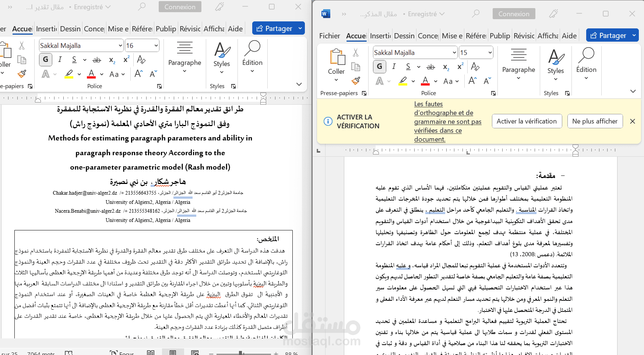Click Text Effects icon in left window
The image size is (644, 355).
46,74
